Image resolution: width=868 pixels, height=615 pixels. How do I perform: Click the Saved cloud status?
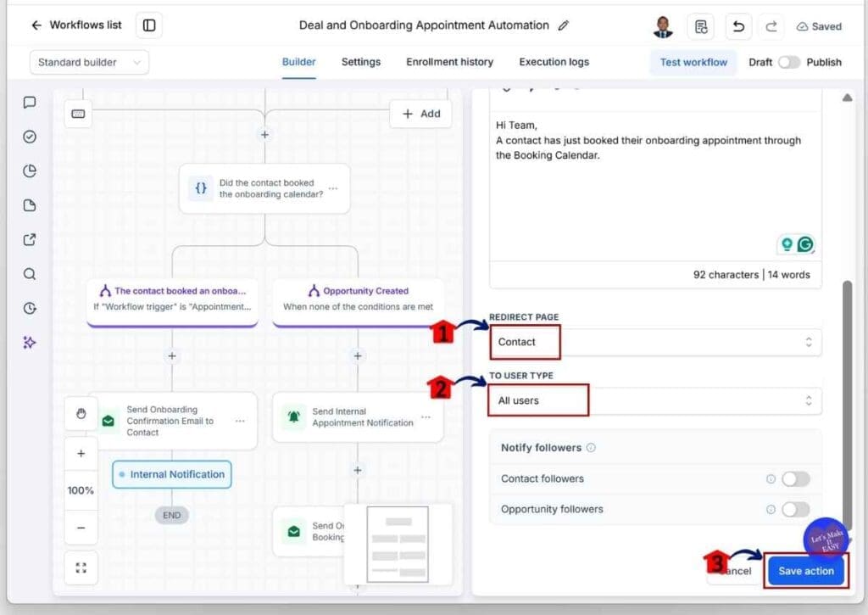[x=819, y=26]
